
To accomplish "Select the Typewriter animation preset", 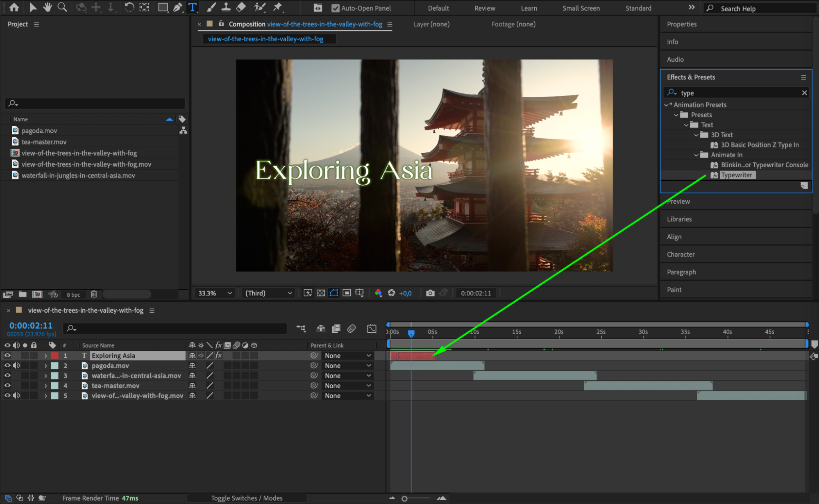I will 736,175.
